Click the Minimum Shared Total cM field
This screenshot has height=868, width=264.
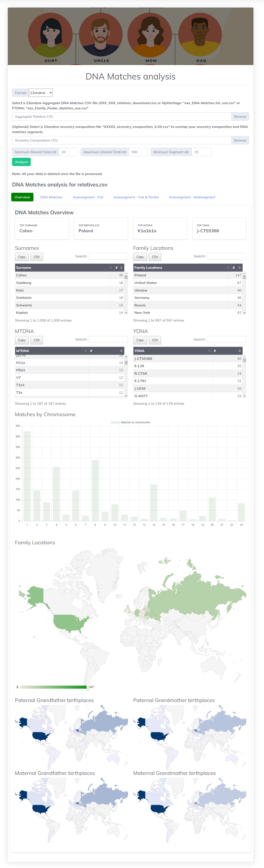pyautogui.click(x=68, y=152)
